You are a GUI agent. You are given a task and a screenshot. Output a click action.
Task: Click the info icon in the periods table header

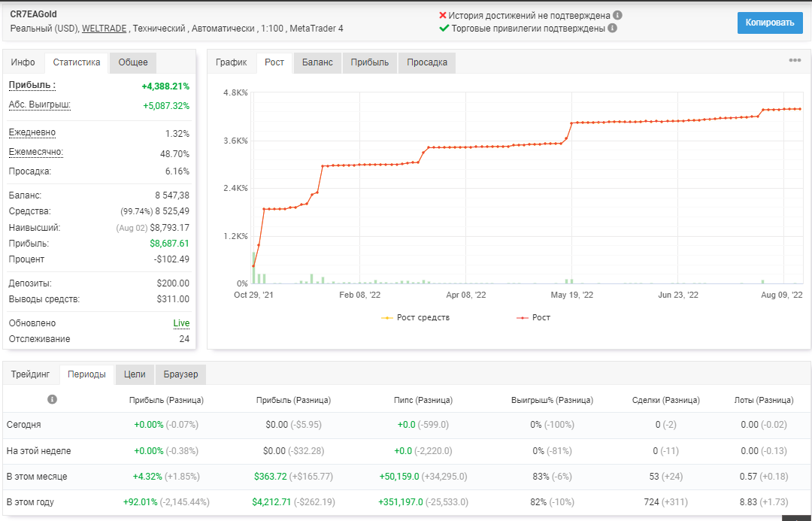point(52,399)
